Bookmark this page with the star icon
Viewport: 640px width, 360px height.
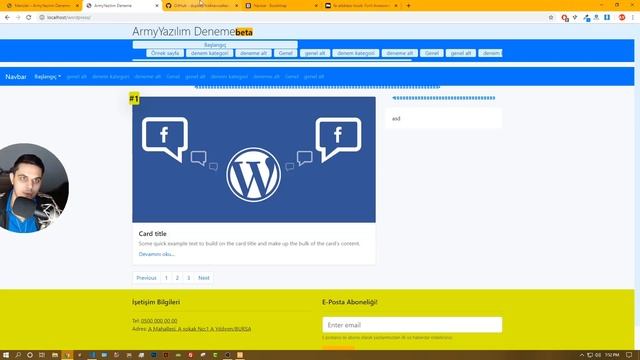pyautogui.click(x=551, y=18)
